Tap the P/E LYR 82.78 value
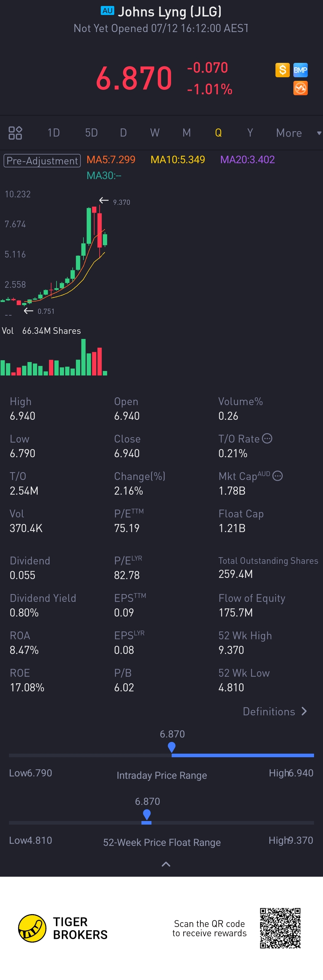Viewport: 323px width, 980px height. 127,575
